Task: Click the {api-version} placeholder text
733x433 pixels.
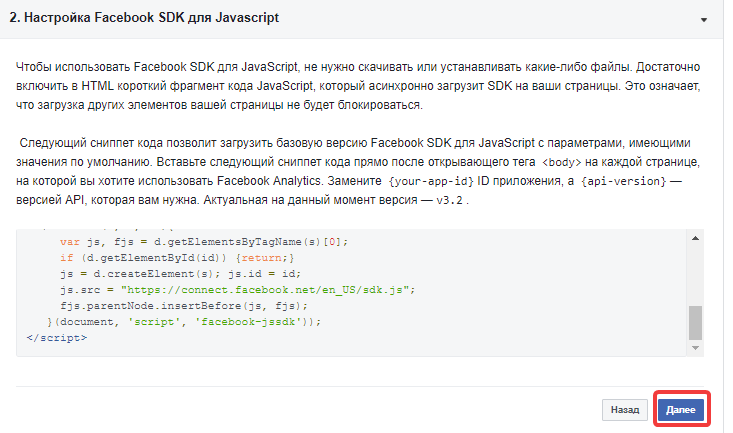Action: pyautogui.click(x=623, y=181)
